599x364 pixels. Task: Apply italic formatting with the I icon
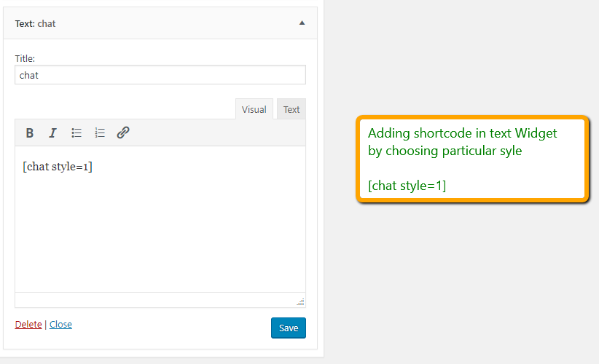(x=52, y=132)
